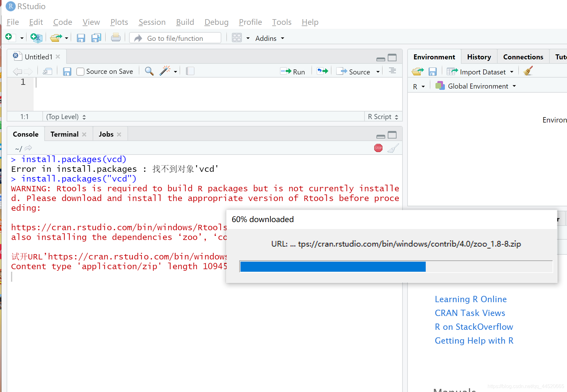Click the Save floppy icon in main toolbar

click(x=81, y=38)
